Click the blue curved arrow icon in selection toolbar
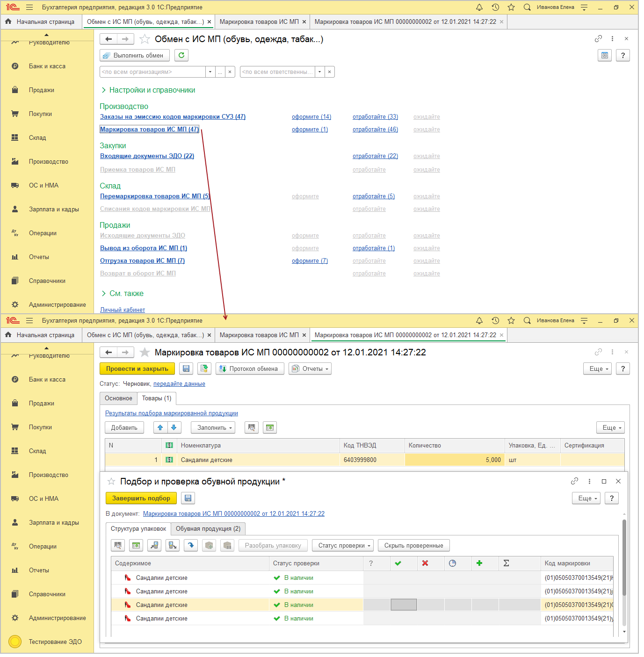This screenshot has height=657, width=644. pyautogui.click(x=191, y=545)
